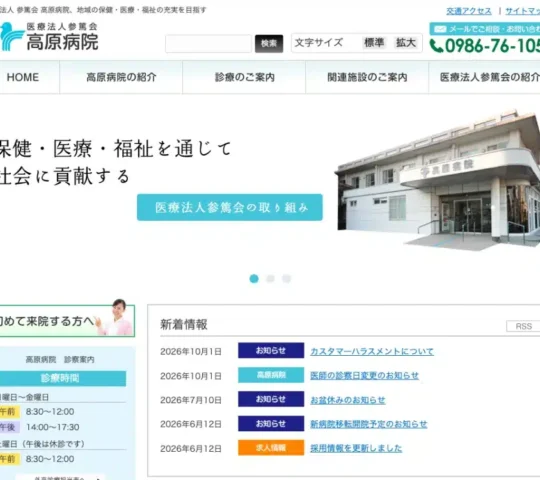This screenshot has height=480, width=540.
Task: Open the 関連施設のご案内 menu
Action: point(367,77)
